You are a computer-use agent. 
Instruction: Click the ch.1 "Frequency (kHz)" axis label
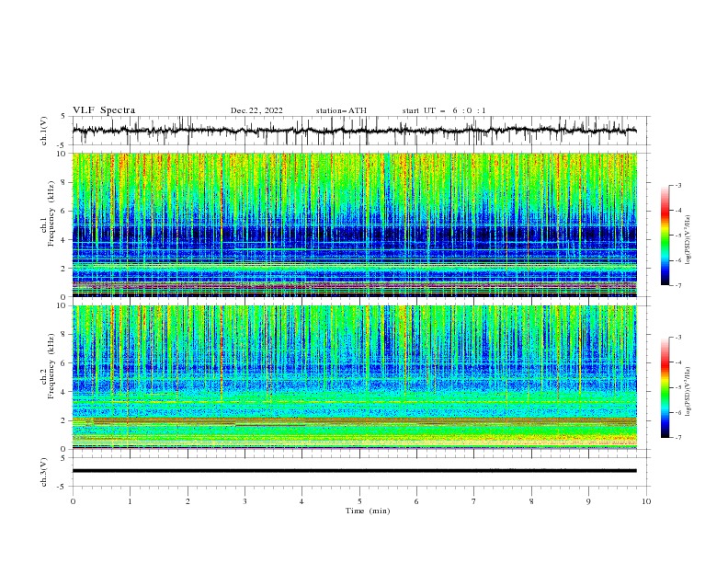click(51, 213)
